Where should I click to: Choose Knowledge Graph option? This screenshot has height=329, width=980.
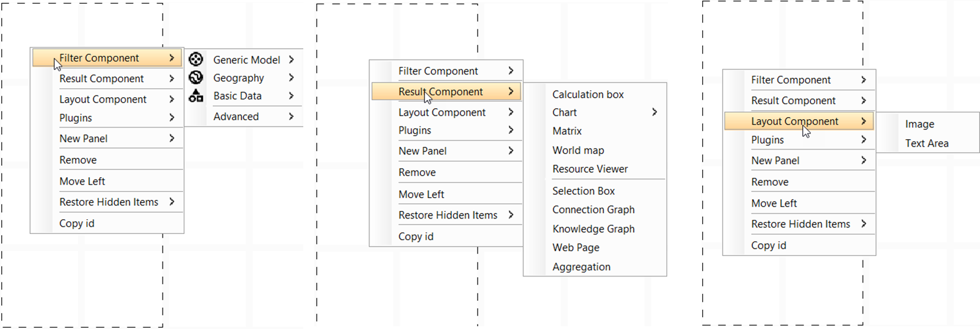[593, 229]
